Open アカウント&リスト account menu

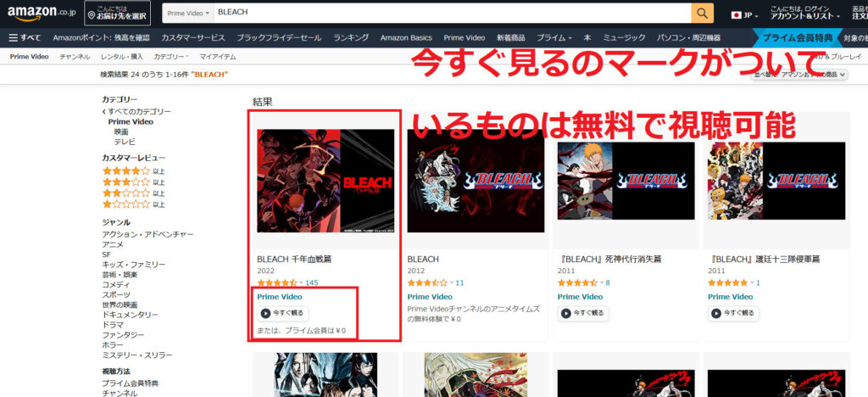click(805, 14)
